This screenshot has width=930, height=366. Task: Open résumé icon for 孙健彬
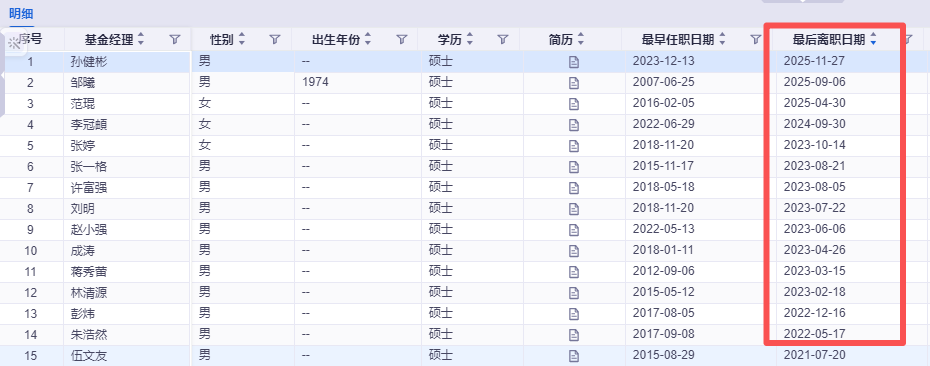574,62
